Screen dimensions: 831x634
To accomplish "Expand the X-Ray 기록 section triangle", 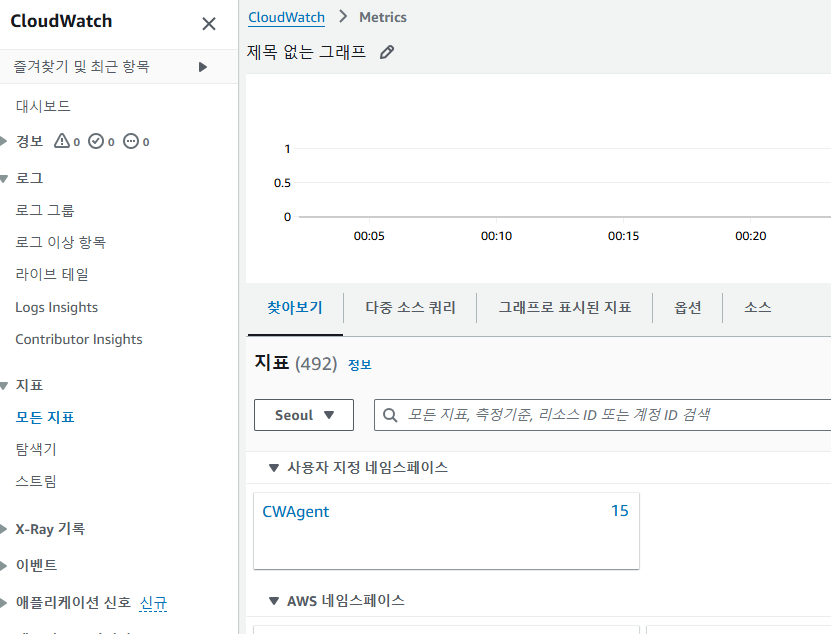I will [x=3, y=529].
